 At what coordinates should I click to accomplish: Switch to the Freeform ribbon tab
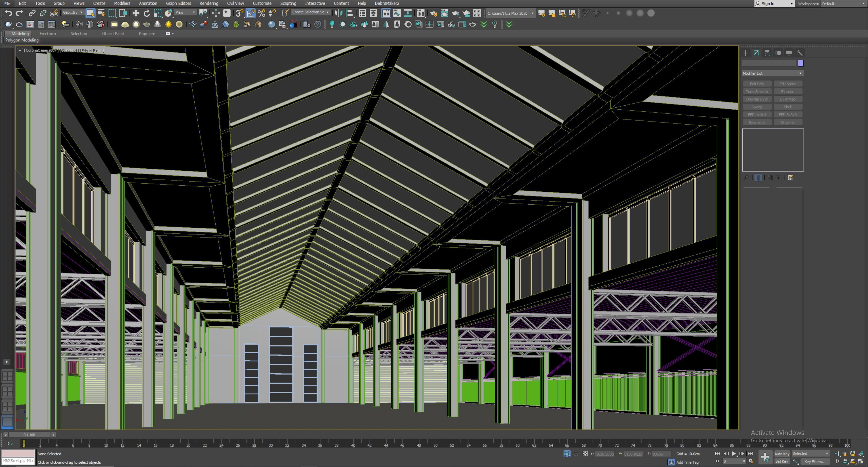[47, 34]
